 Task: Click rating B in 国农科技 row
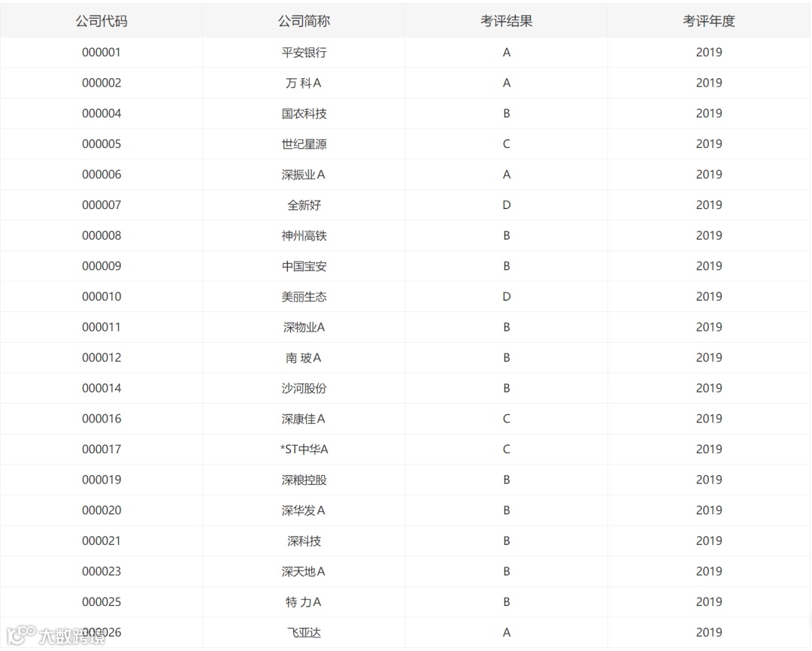click(x=507, y=114)
